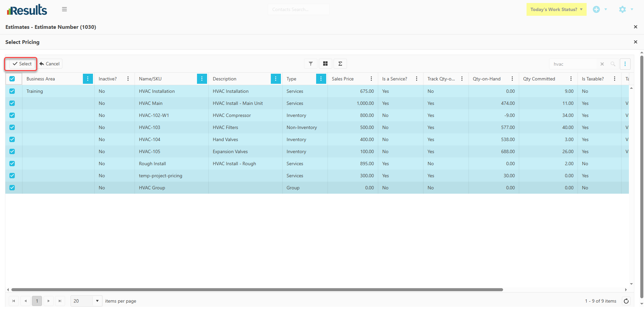Click the page vertical scrollbar

642,177
